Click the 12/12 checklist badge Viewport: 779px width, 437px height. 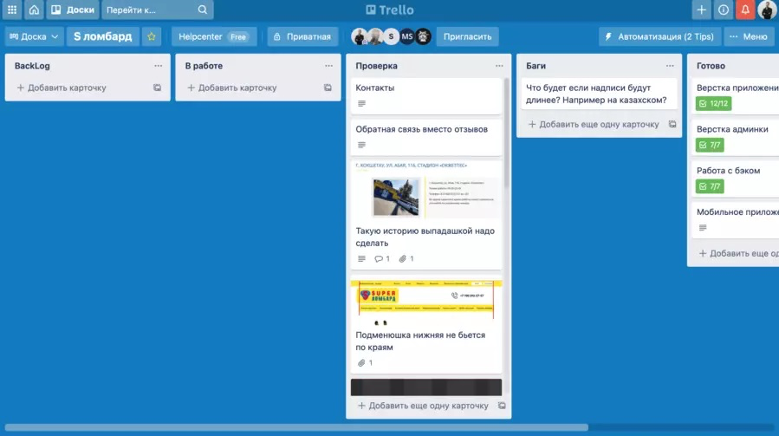(713, 104)
